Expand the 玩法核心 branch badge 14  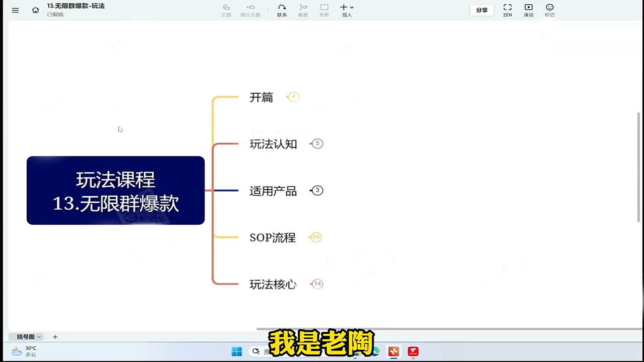317,284
